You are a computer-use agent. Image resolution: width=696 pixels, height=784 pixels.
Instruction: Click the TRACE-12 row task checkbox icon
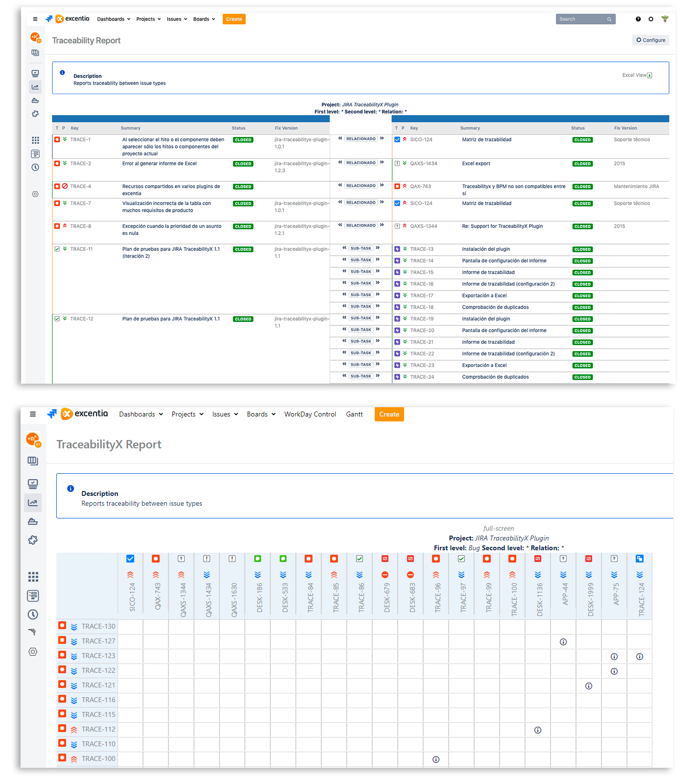click(x=57, y=318)
